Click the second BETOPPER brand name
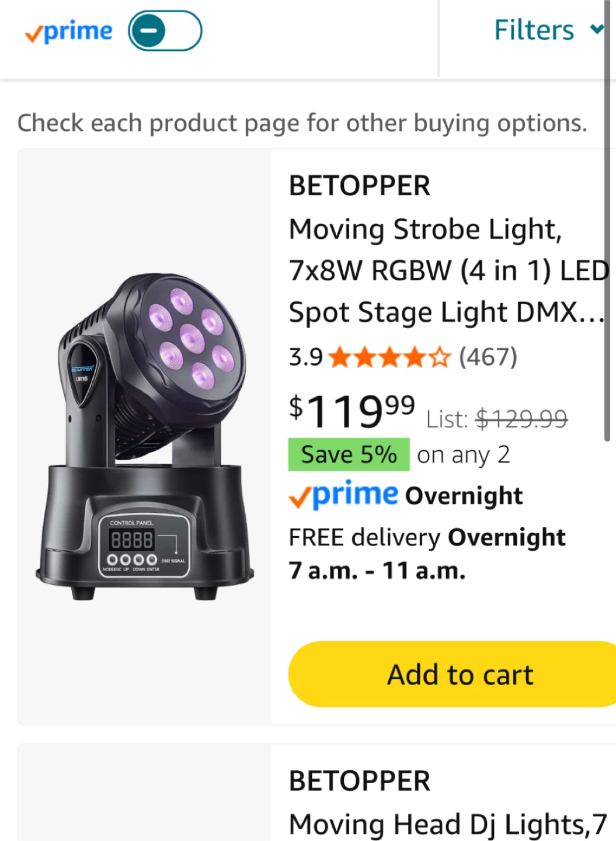This screenshot has height=841, width=616. point(360,781)
